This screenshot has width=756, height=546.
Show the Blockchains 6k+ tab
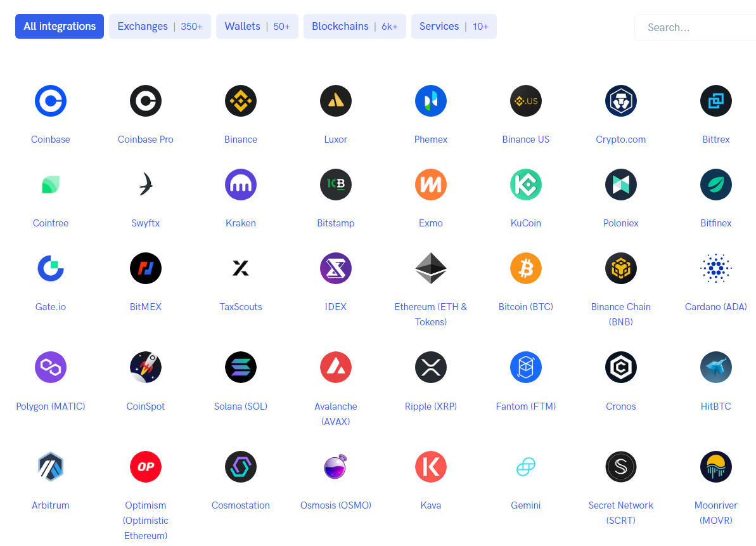[354, 27]
